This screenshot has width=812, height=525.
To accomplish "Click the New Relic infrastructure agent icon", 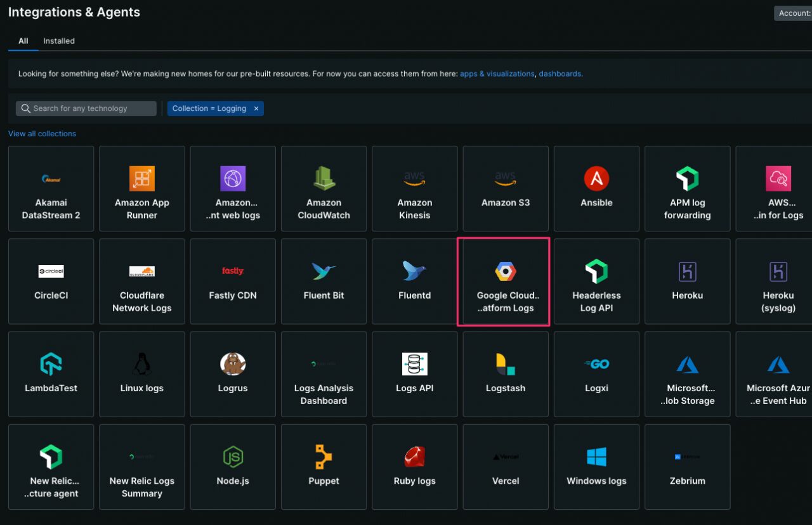I will coord(51,457).
